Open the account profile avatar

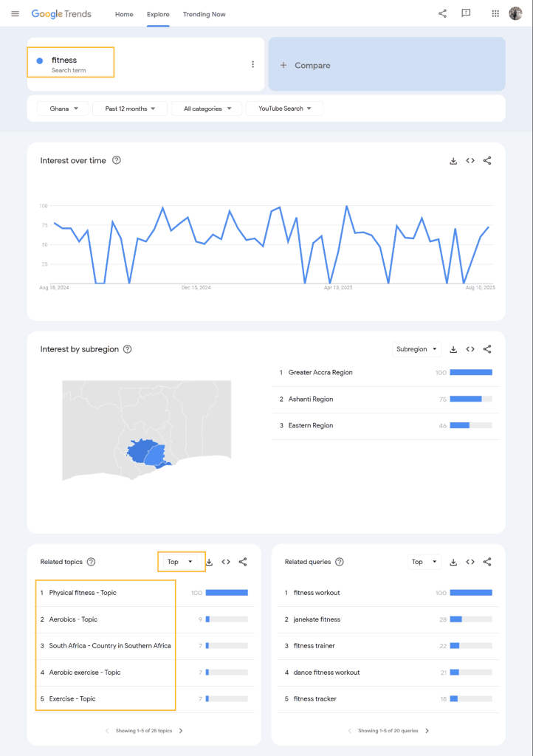(x=515, y=13)
